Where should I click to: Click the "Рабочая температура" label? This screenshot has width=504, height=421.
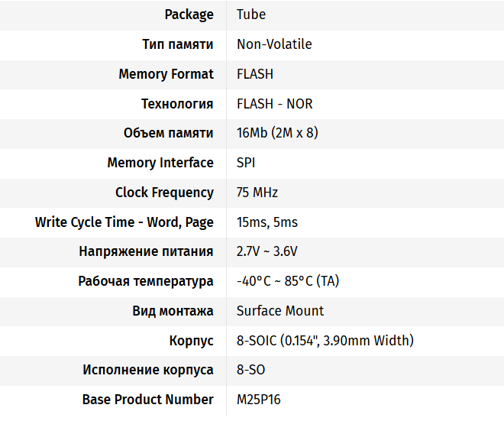(146, 281)
